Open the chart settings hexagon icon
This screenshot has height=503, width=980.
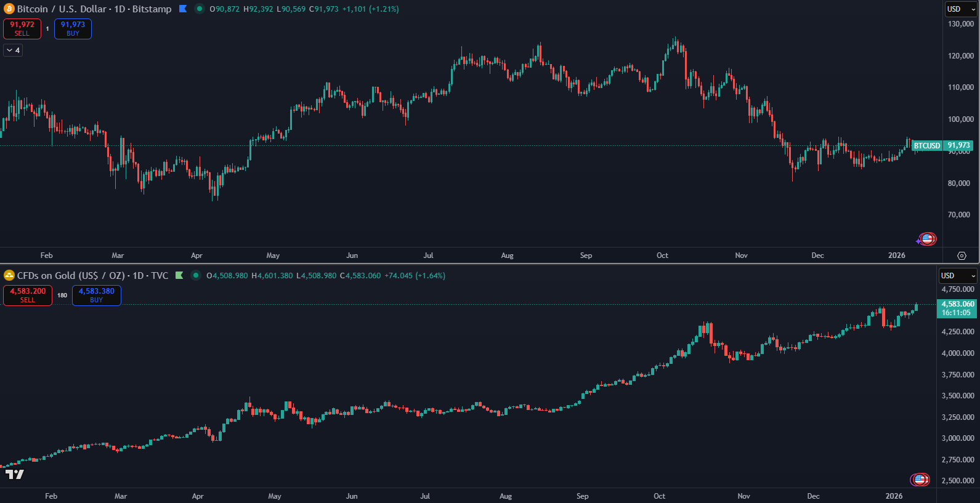[962, 256]
